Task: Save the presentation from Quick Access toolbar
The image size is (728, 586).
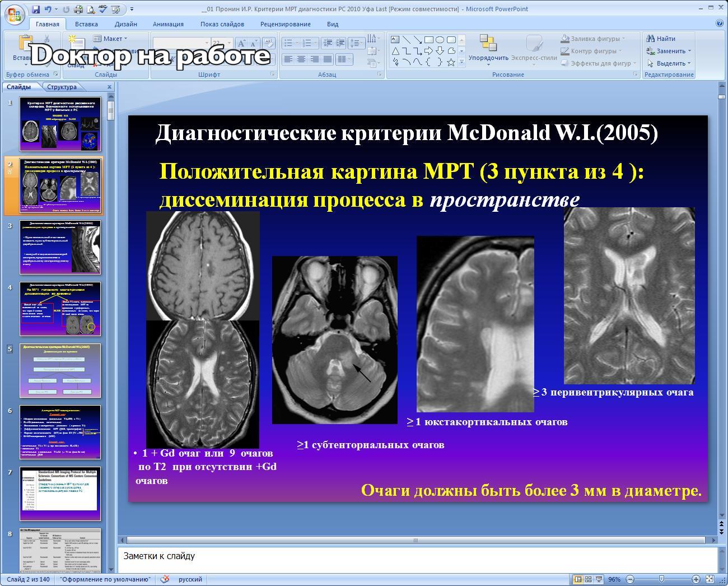Action: click(36, 10)
